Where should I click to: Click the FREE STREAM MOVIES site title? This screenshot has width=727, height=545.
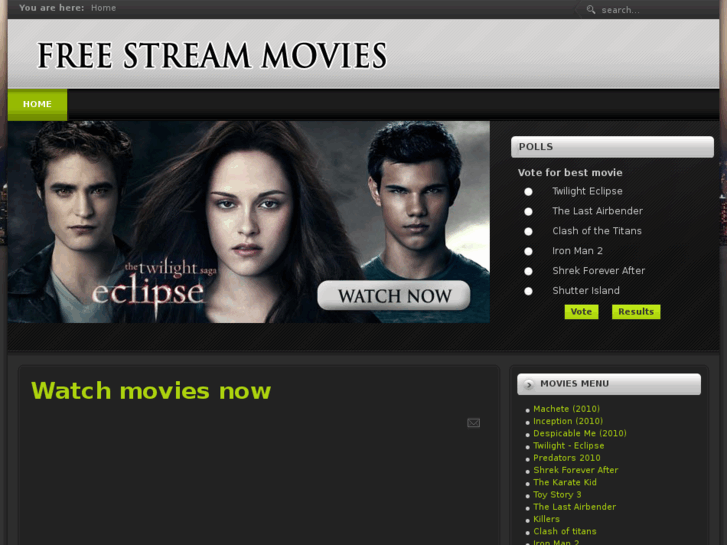click(212, 56)
